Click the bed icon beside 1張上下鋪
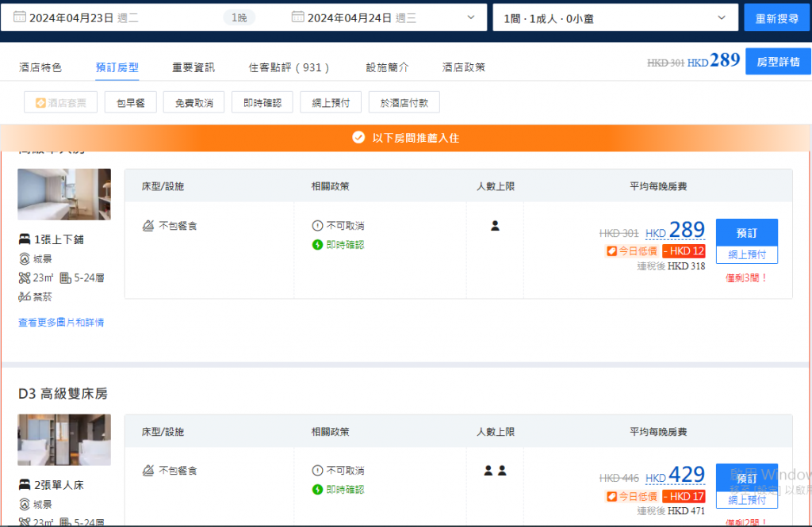The width and height of the screenshot is (812, 527). coord(25,239)
